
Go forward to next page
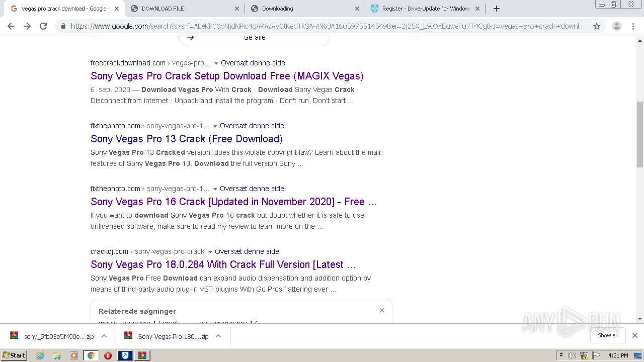click(27, 26)
